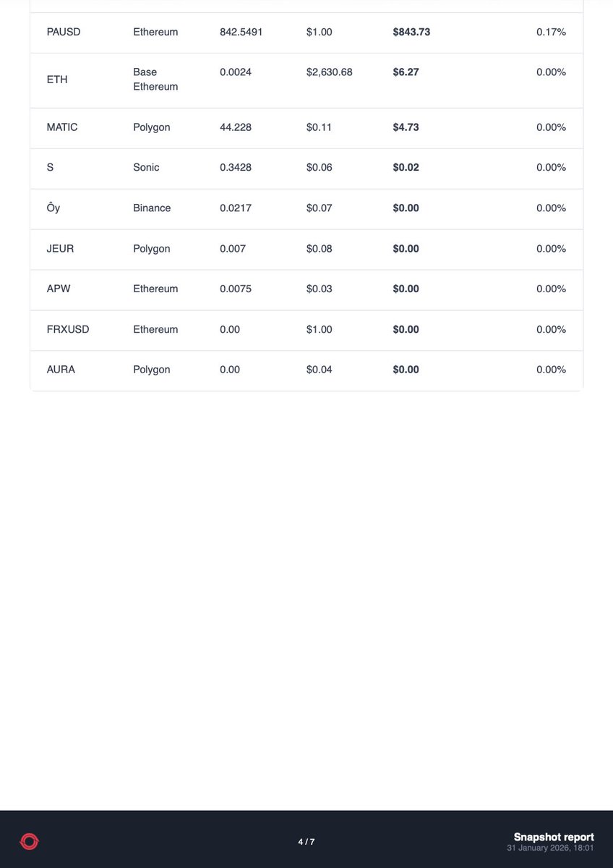Click the Binance chain label
The image size is (613, 868).
[x=152, y=208]
